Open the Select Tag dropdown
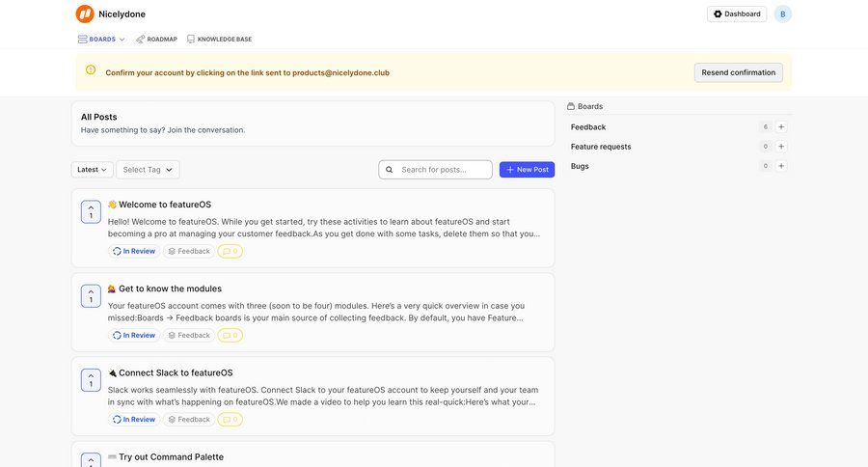The height and width of the screenshot is (467, 868). 148,170
